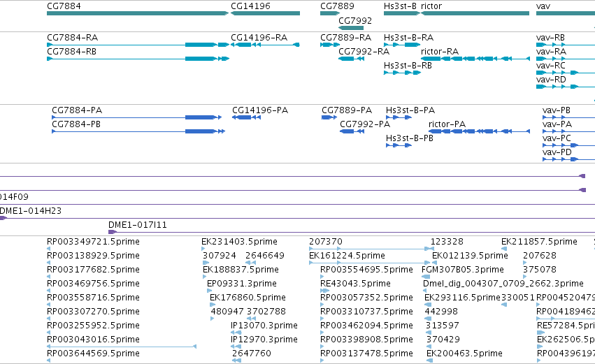
Task: Click EST RP003177682.5prime
Action: (94, 270)
